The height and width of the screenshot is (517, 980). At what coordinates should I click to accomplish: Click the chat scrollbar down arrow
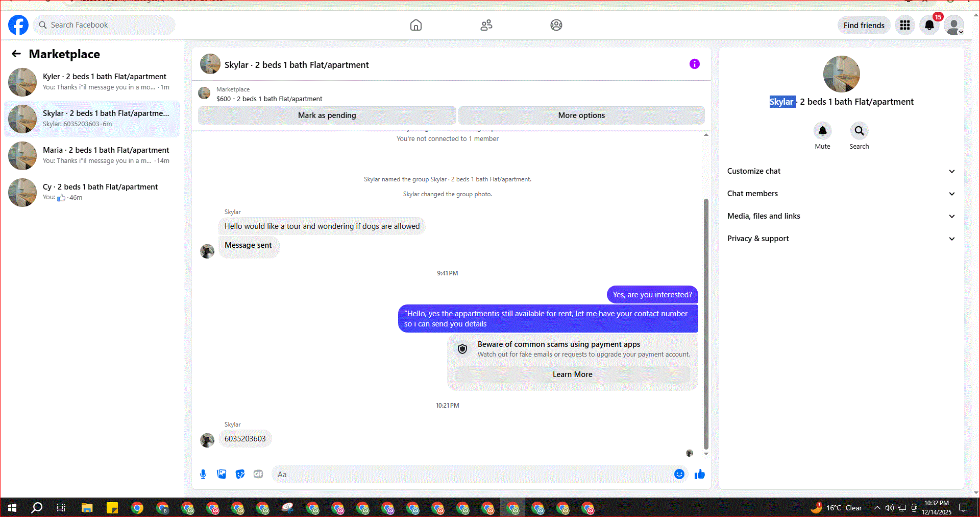[x=706, y=454]
